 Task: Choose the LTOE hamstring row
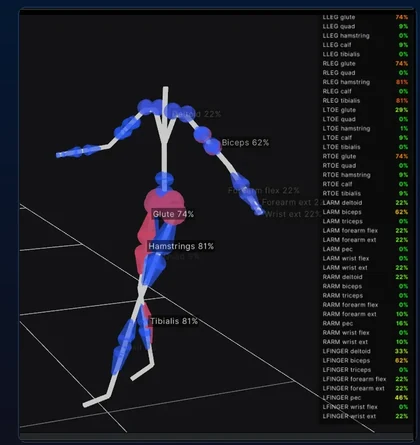[365, 129]
